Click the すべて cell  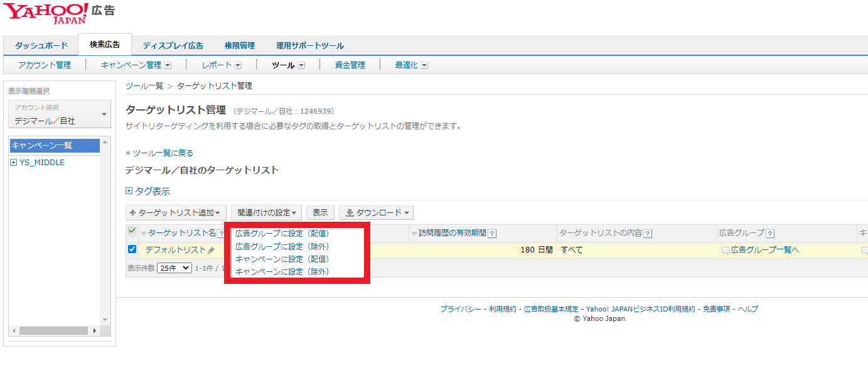pyautogui.click(x=572, y=249)
